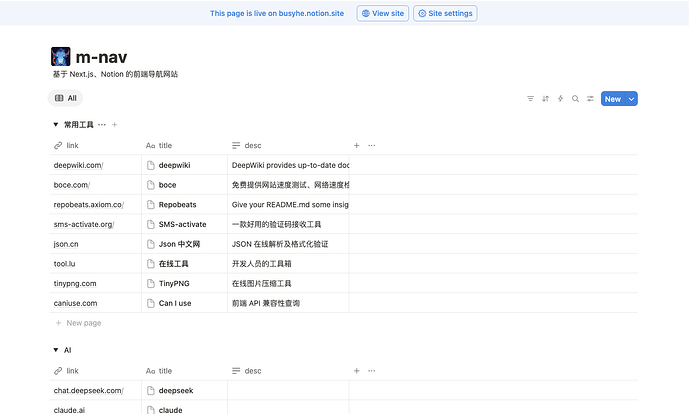The image size is (689, 414).
Task: Open property options dots in 常用工具 header
Action: pyautogui.click(x=372, y=145)
